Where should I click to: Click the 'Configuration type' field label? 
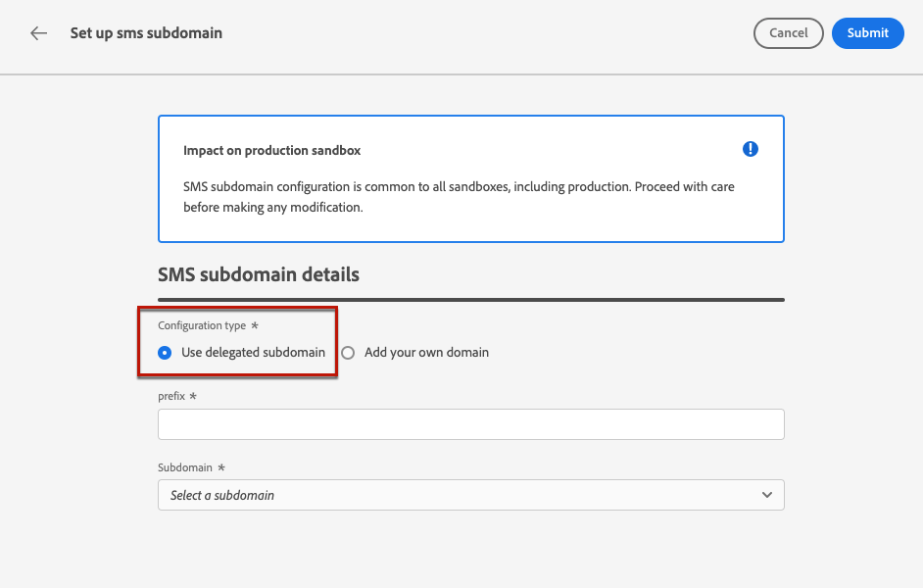coord(202,325)
